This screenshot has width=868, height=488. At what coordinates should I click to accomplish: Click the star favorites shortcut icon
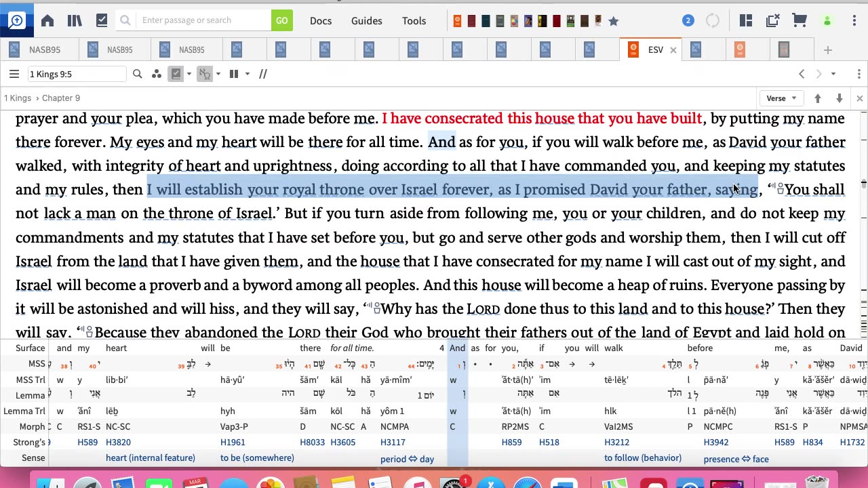(x=614, y=21)
